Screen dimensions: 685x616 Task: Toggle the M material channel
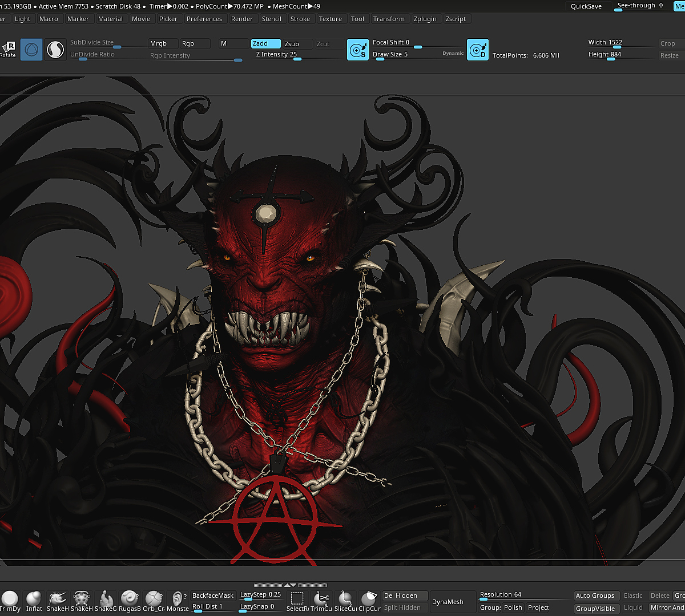pos(233,43)
